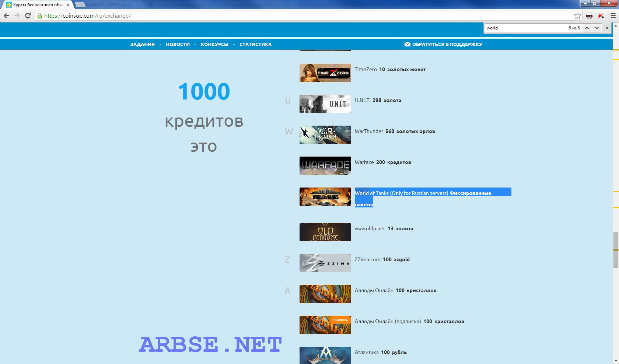Open the ZZima banner image
This screenshot has height=364, width=619.
point(325,263)
